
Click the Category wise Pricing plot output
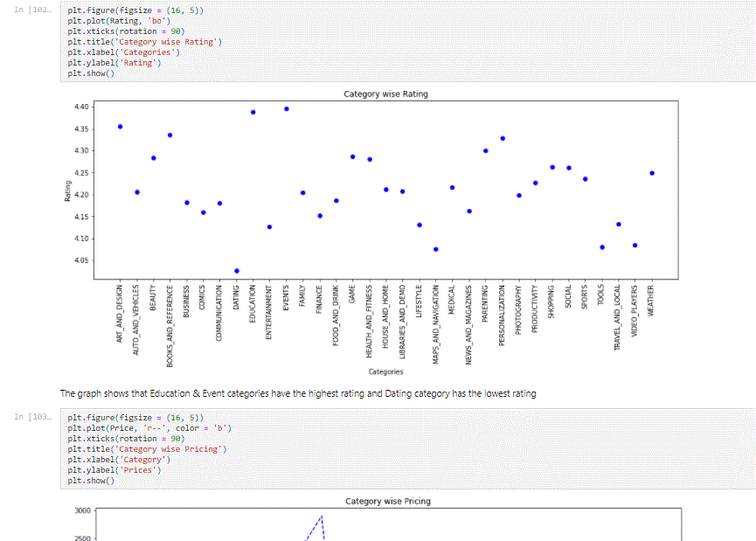385,520
